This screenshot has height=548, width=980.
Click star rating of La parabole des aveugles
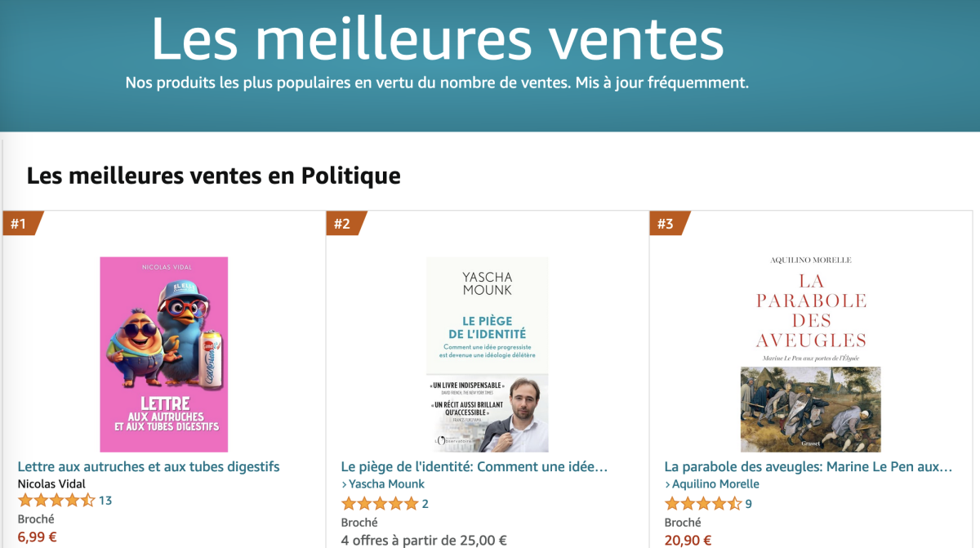coord(703,504)
